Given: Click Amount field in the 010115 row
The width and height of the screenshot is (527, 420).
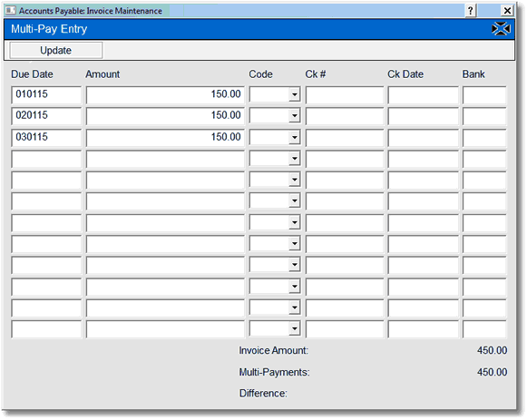Looking at the screenshot, I should pos(165,94).
